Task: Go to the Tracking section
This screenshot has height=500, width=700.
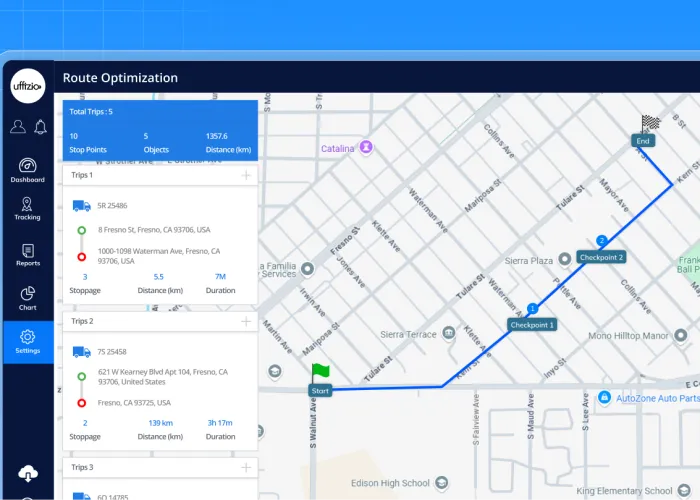Action: (28, 209)
